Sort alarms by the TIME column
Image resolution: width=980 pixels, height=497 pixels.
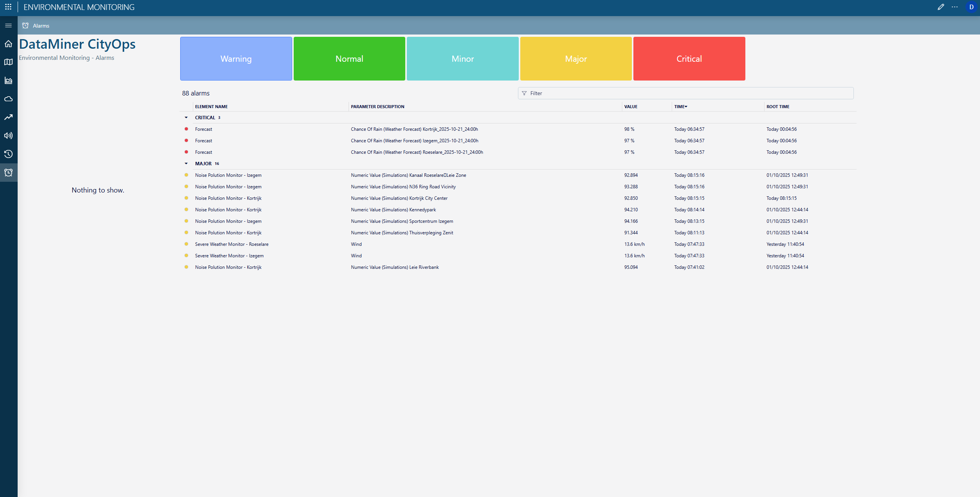coord(680,107)
